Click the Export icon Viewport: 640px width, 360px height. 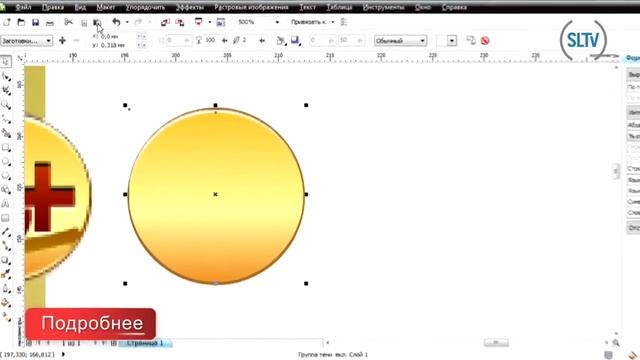pos(180,22)
